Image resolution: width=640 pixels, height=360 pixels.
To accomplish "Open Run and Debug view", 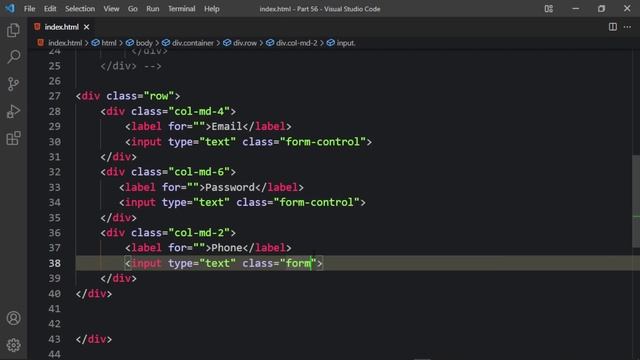I will click(13, 111).
